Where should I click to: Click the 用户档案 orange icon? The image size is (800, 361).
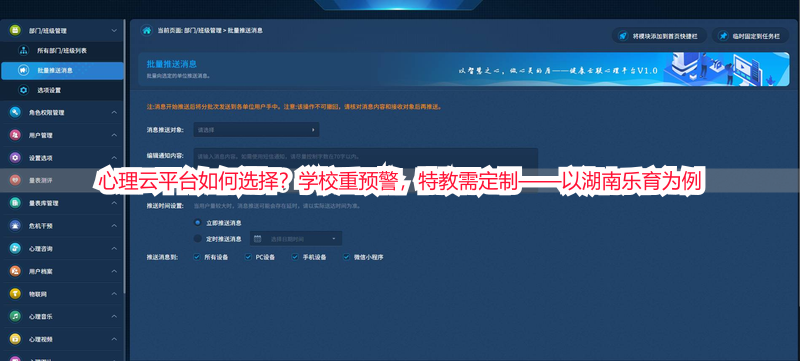(x=15, y=271)
